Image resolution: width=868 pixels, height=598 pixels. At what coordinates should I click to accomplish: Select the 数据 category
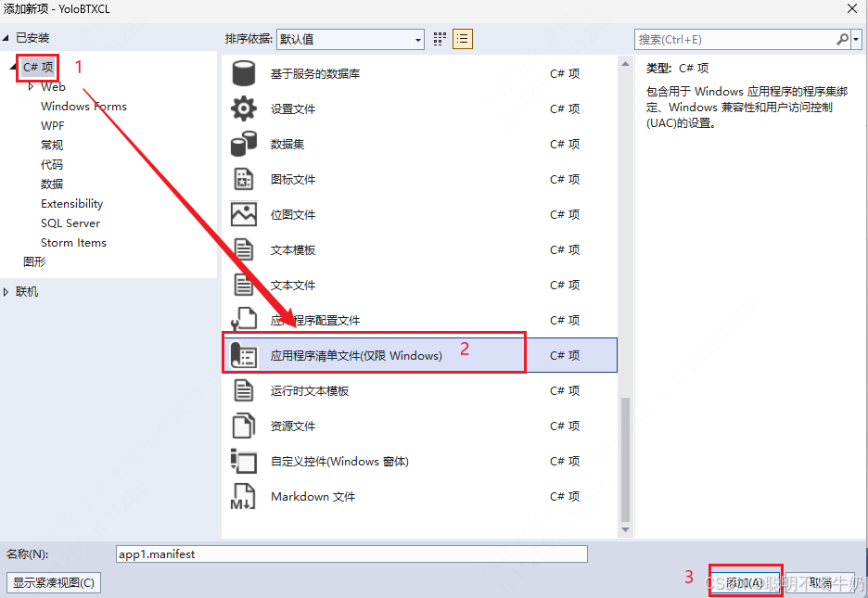coord(52,184)
